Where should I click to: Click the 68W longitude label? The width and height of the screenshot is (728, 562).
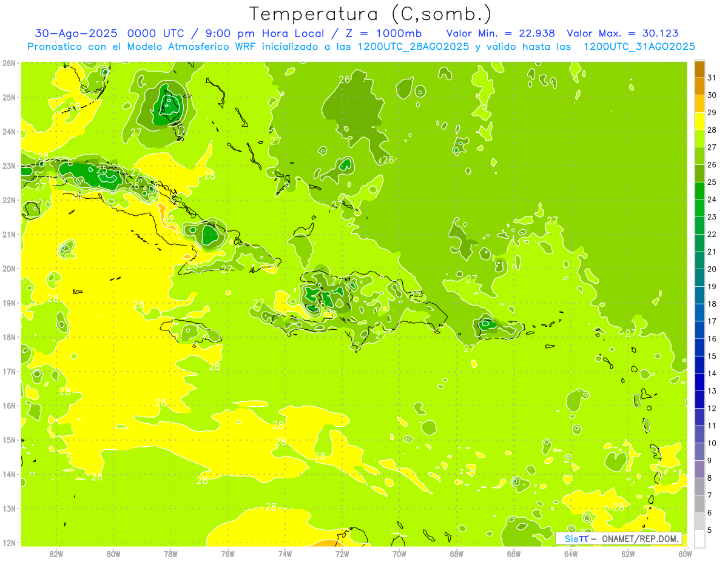(457, 554)
